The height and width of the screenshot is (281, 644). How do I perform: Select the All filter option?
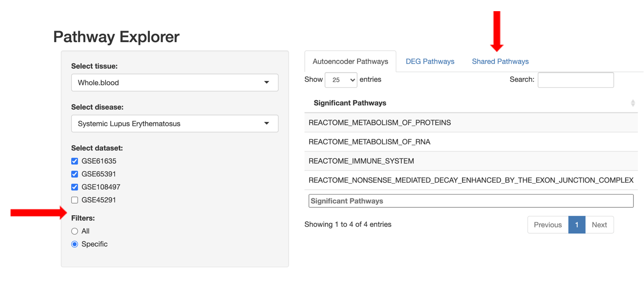point(74,231)
